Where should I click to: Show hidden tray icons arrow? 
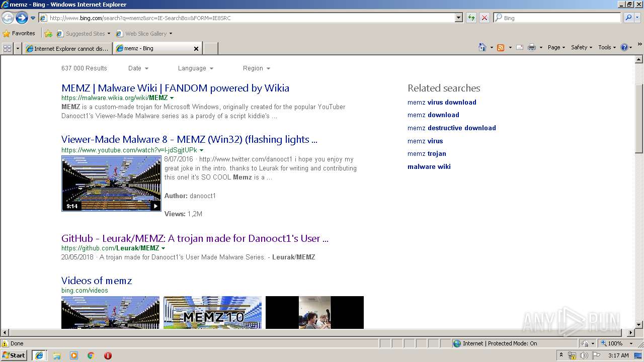pyautogui.click(x=561, y=355)
